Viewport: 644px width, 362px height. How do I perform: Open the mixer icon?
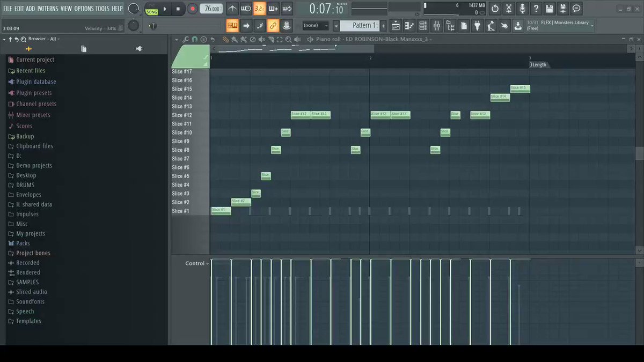436,25
